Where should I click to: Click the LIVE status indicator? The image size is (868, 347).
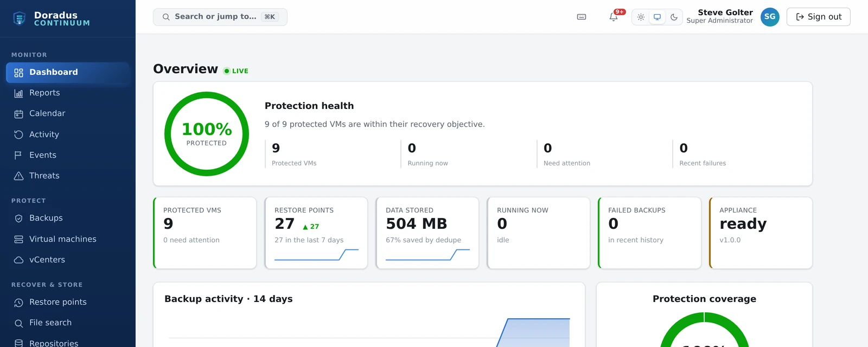click(236, 71)
